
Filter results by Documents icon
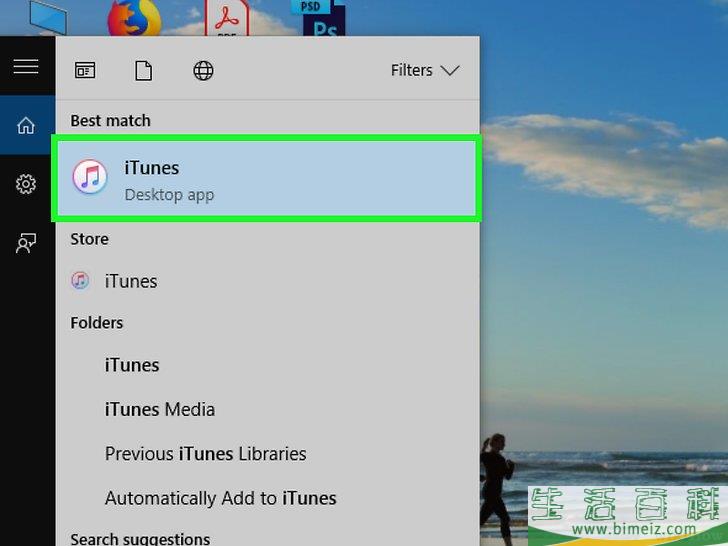[x=143, y=71]
